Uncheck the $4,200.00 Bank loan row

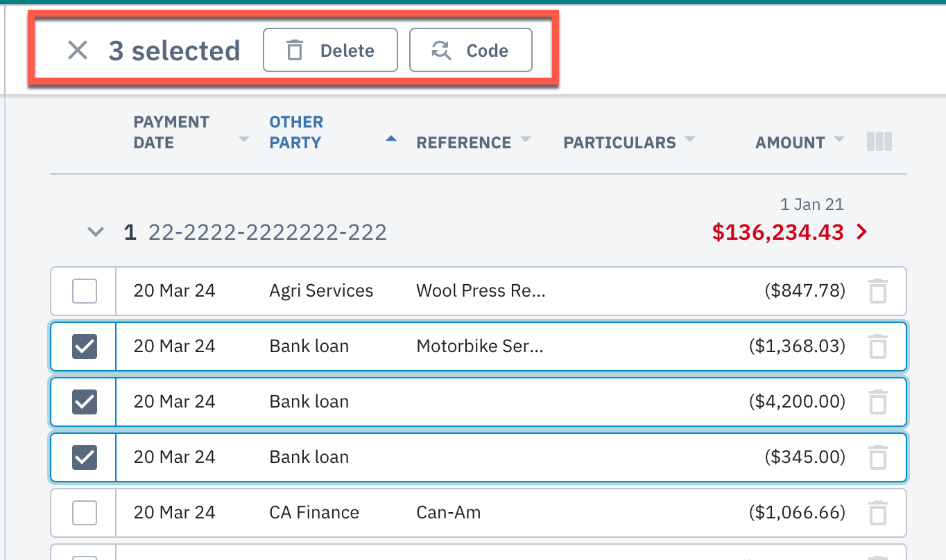[x=85, y=402]
